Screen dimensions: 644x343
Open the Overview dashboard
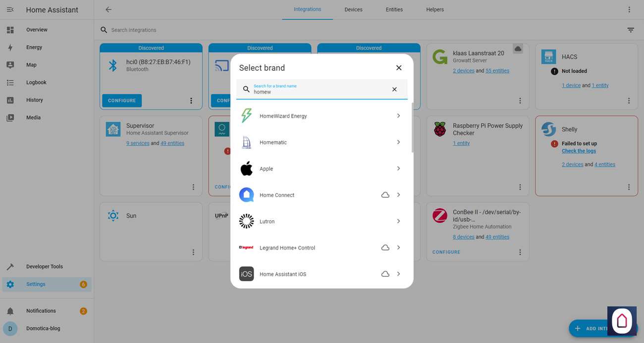[47, 30]
